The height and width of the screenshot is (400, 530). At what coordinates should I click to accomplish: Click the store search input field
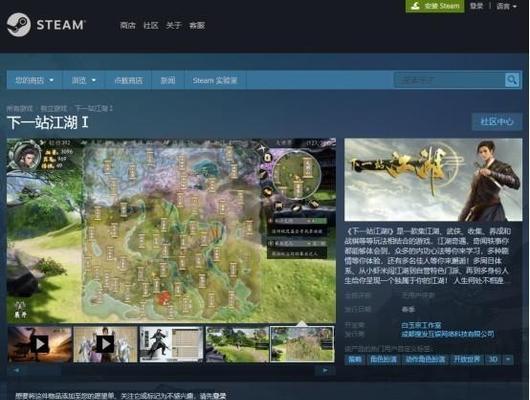pyautogui.click(x=449, y=80)
